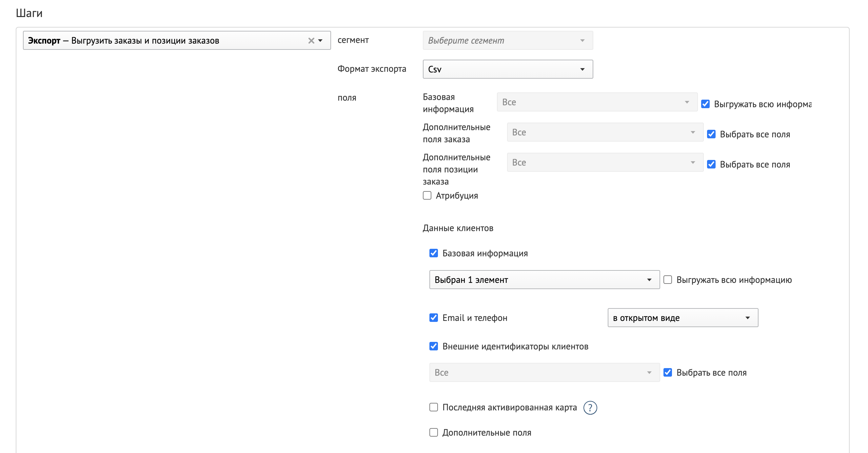Open the segment selection dropdown
This screenshot has height=453, width=868.
pos(507,40)
